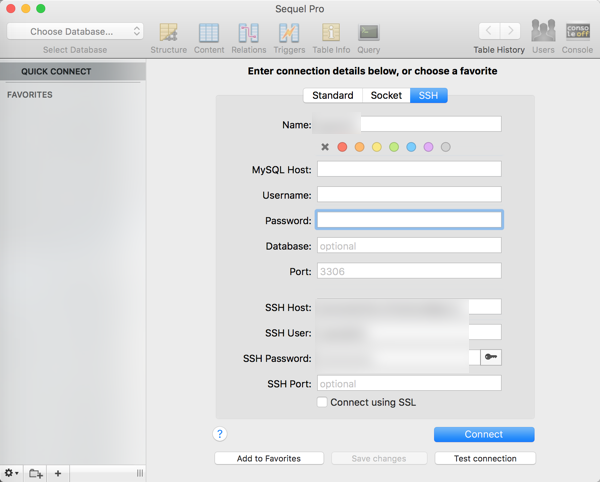Switch to the Socket tab
Image resolution: width=600 pixels, height=482 pixels.
click(386, 95)
